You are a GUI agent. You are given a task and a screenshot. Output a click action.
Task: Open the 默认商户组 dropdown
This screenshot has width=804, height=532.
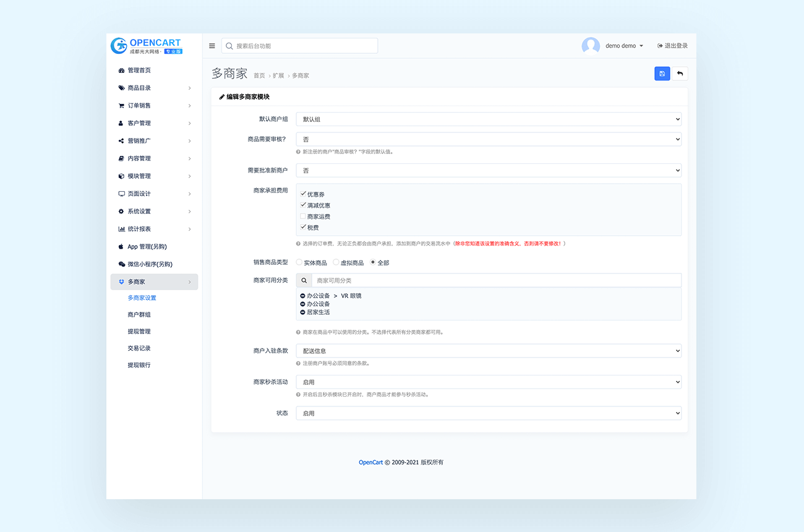click(488, 119)
